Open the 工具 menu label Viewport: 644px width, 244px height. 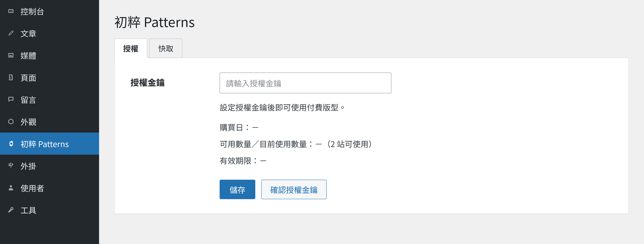(x=28, y=210)
